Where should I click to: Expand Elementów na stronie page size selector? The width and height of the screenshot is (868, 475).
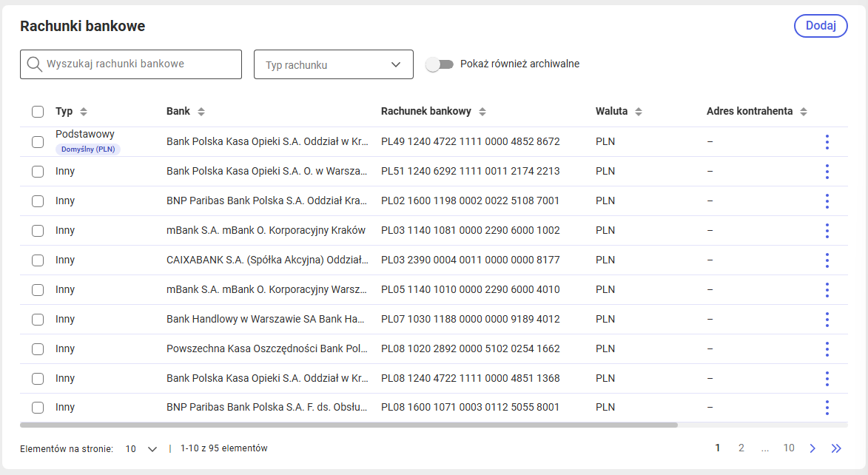(x=141, y=449)
